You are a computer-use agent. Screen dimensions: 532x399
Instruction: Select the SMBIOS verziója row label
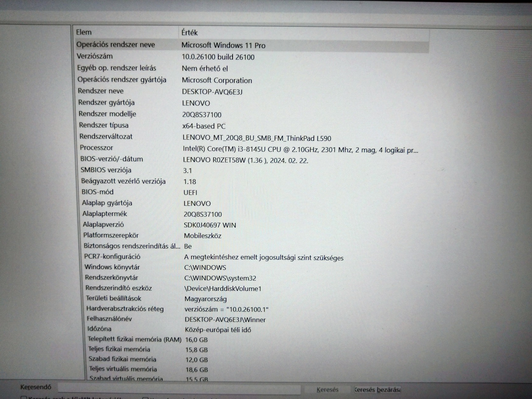tap(106, 170)
